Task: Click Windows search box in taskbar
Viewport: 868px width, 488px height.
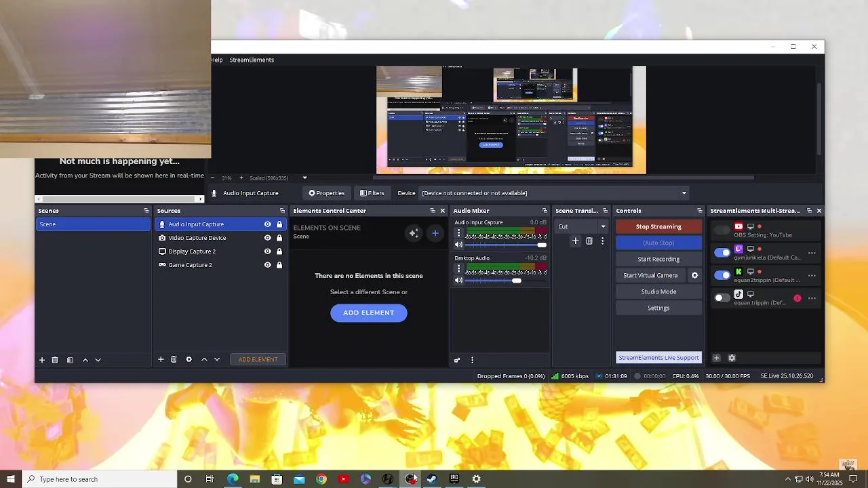Action: pyautogui.click(x=99, y=479)
